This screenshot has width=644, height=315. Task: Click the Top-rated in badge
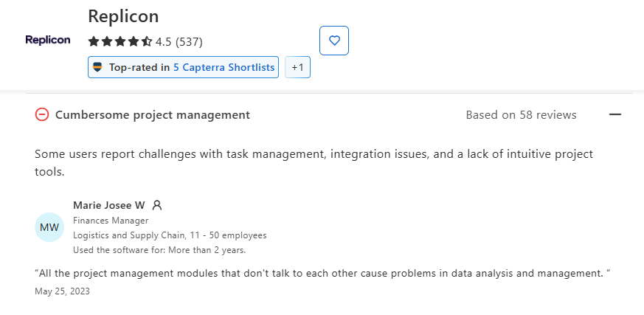(183, 67)
